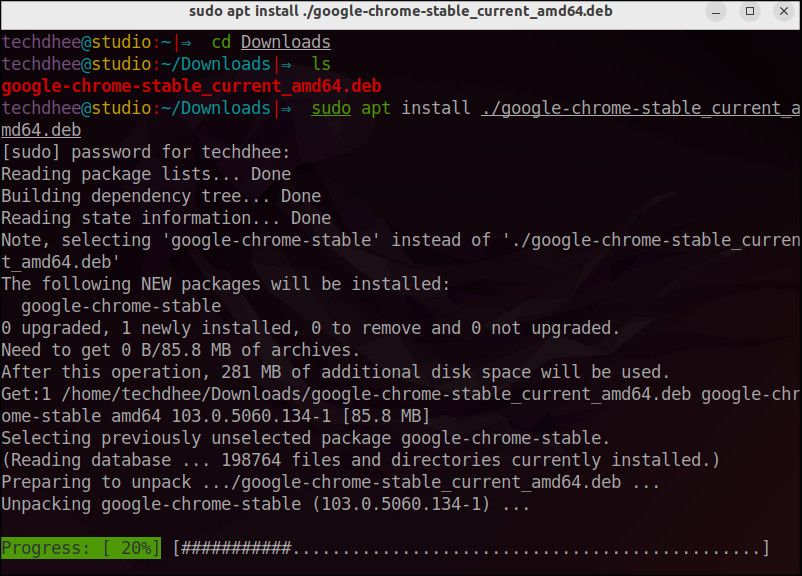This screenshot has height=576, width=802.
Task: Click the 'Building dependency tree... Done' line
Action: point(161,196)
